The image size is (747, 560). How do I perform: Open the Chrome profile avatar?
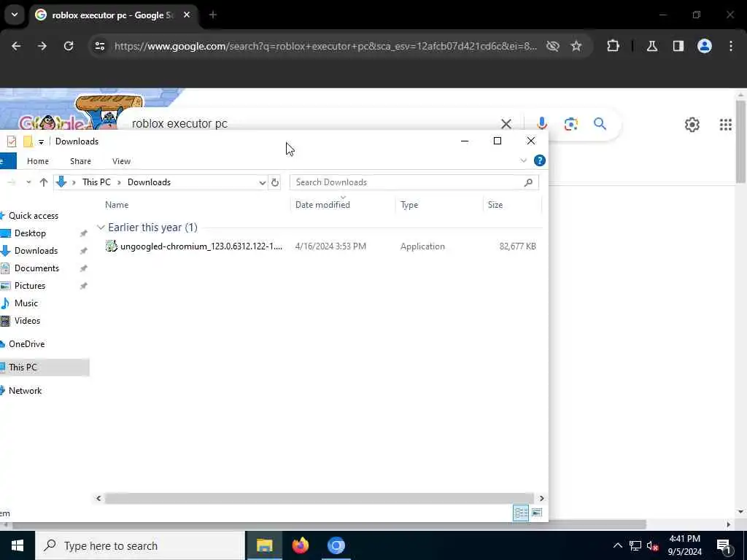[x=705, y=46]
